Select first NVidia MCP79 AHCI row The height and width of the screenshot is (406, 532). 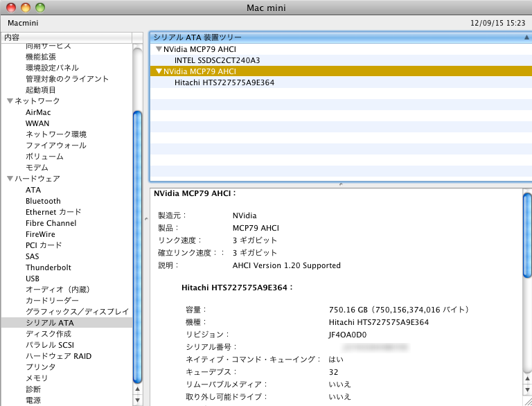pyautogui.click(x=341, y=49)
